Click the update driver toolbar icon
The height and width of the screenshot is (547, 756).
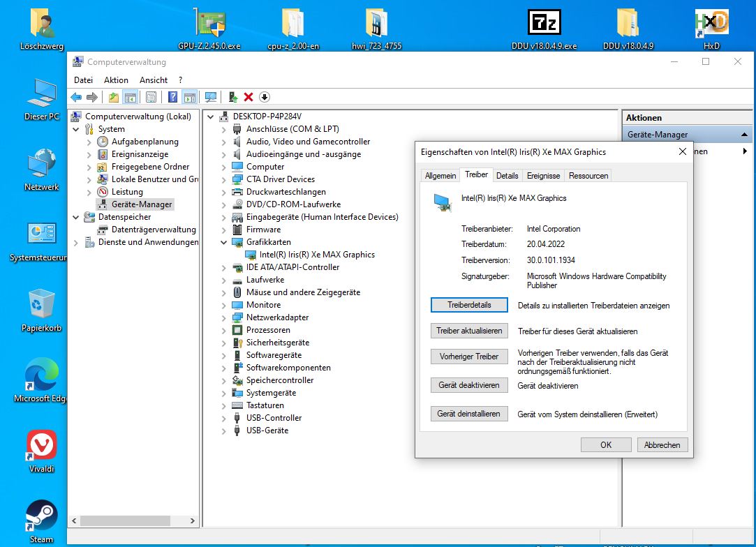click(x=233, y=98)
